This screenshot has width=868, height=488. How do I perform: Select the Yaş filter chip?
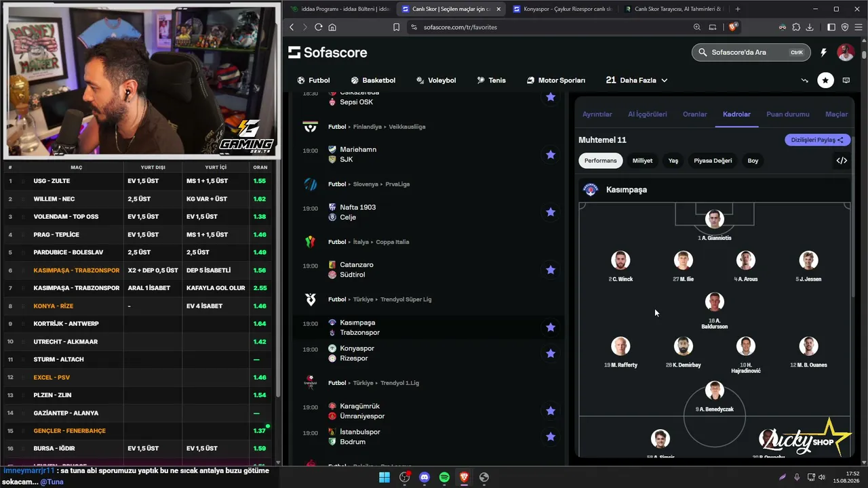tap(673, 161)
